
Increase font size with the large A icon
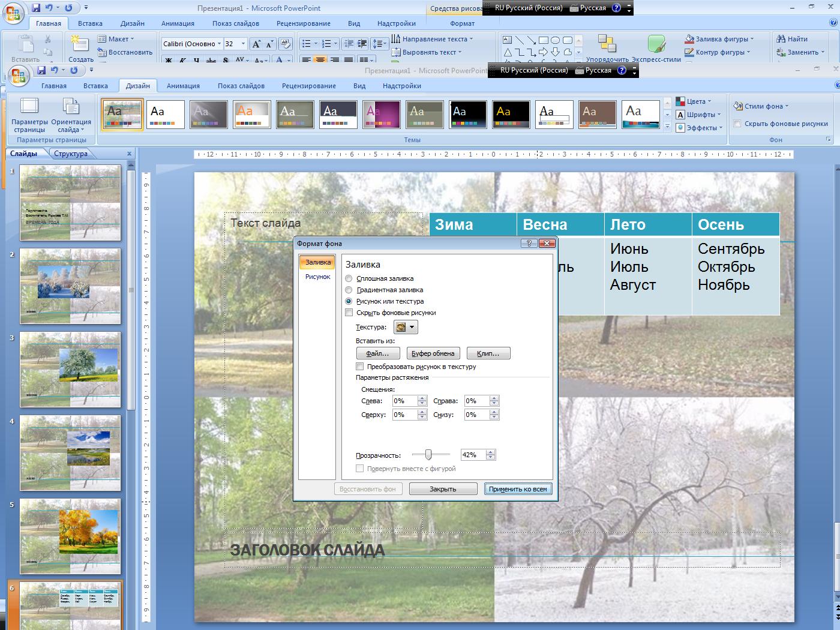[256, 44]
